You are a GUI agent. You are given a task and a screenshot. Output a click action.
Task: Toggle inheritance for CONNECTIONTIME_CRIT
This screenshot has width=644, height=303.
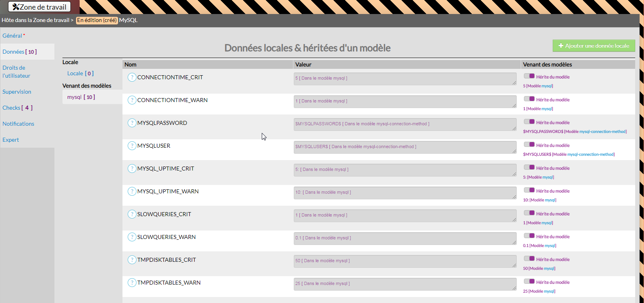pos(529,76)
